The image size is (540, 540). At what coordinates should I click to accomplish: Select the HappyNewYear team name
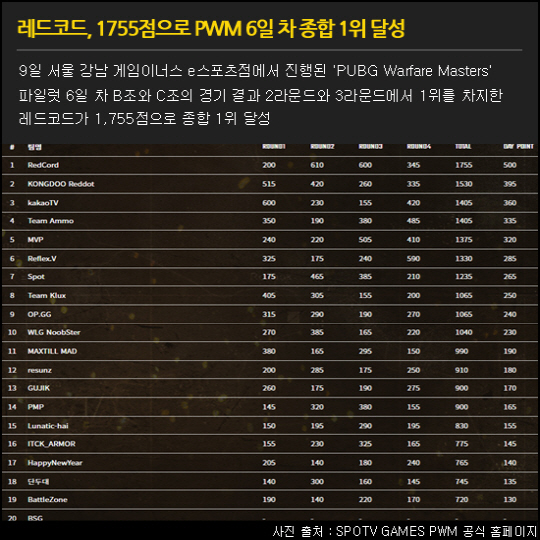click(x=55, y=463)
